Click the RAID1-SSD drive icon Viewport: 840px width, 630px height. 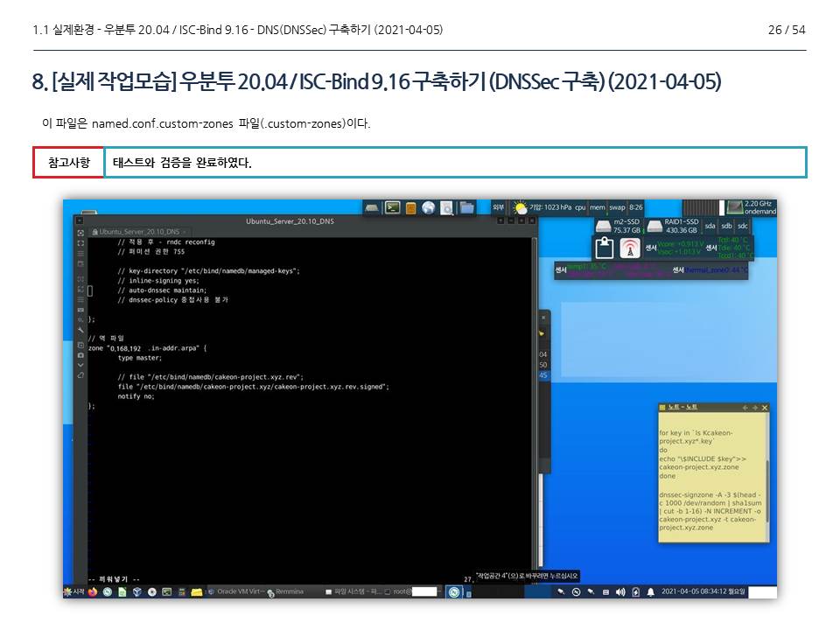click(654, 226)
